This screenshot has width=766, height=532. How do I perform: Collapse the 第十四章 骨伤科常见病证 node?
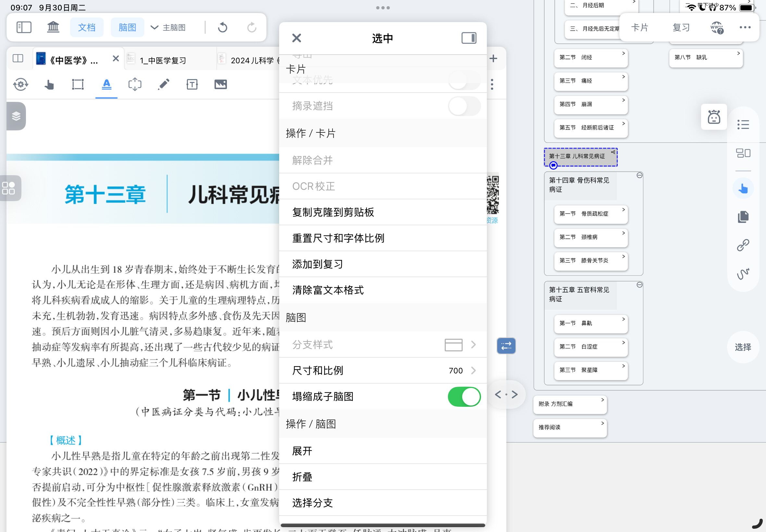(639, 175)
